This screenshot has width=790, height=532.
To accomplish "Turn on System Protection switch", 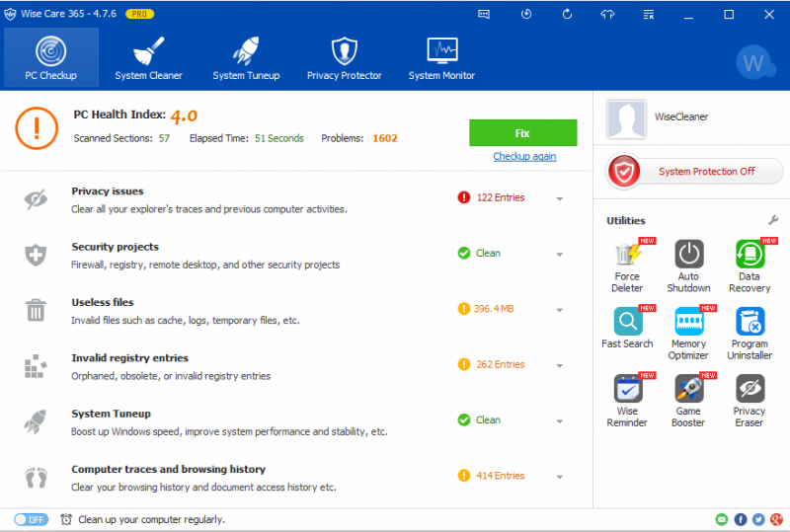I will pos(695,172).
